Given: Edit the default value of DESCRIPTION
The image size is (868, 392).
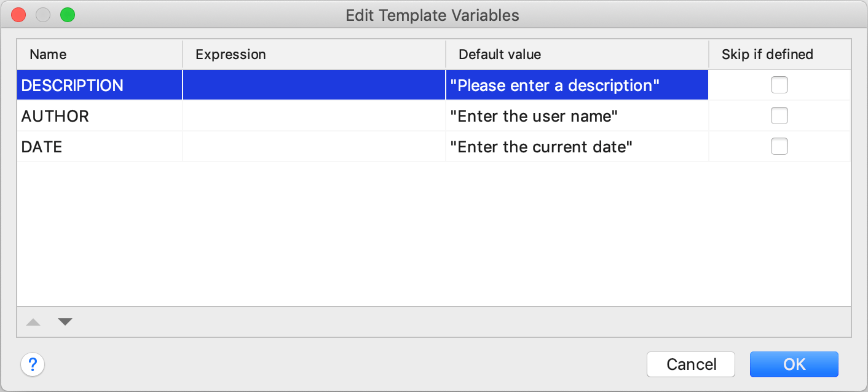Looking at the screenshot, I should 577,85.
